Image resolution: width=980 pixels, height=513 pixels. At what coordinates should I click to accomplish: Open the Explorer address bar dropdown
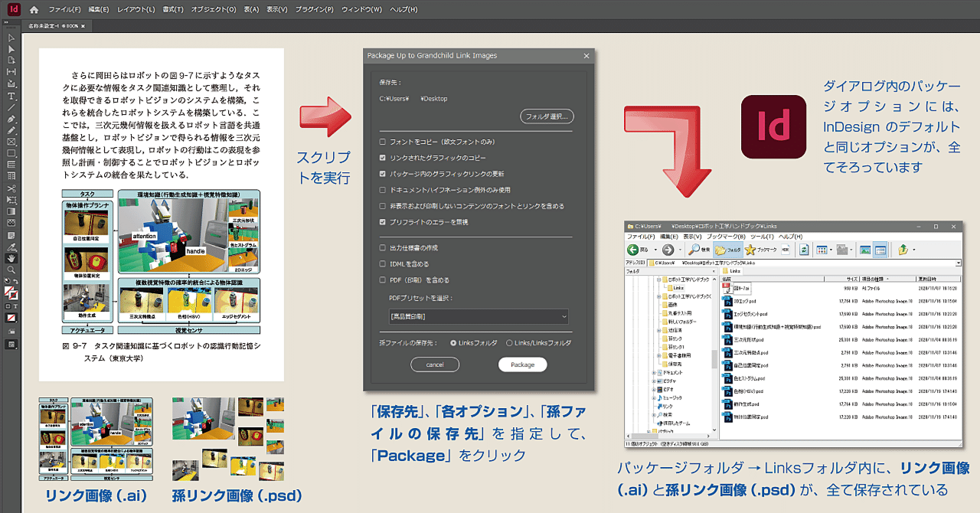pyautogui.click(x=959, y=262)
